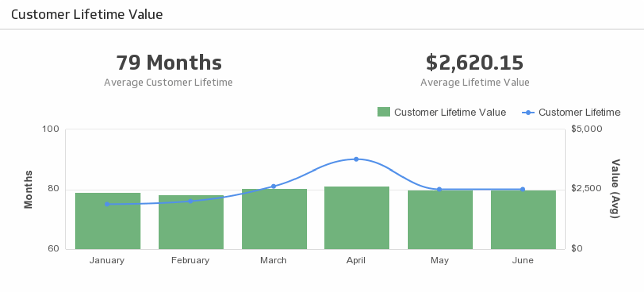Click the February point on the blue line
This screenshot has width=644, height=292.
pos(190,201)
